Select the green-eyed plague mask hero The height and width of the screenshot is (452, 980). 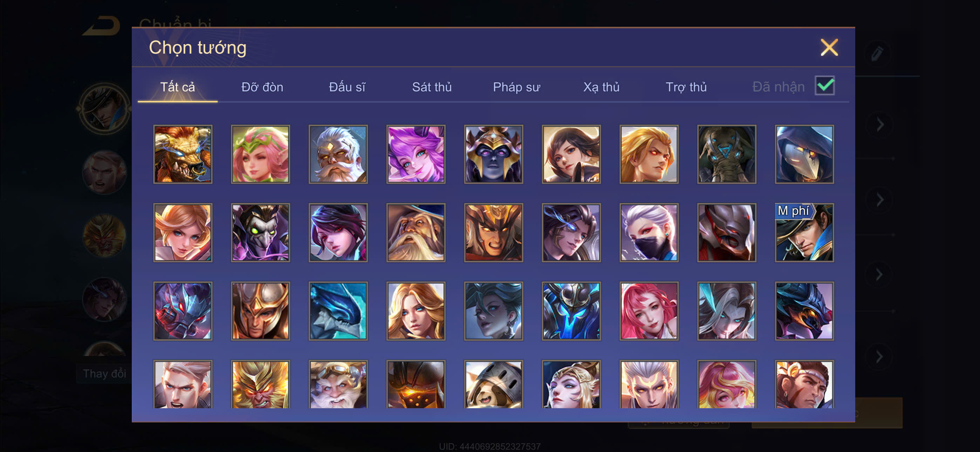tap(260, 232)
